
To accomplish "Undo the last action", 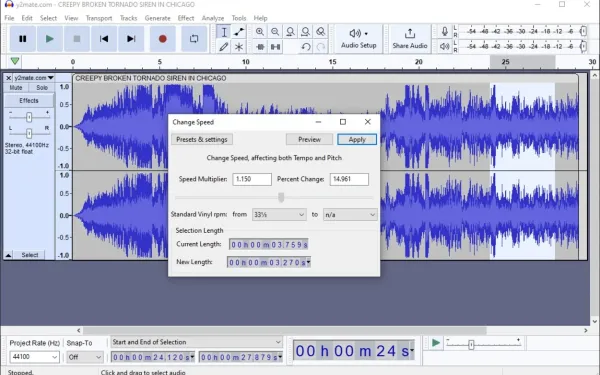I will pyautogui.click(x=305, y=47).
